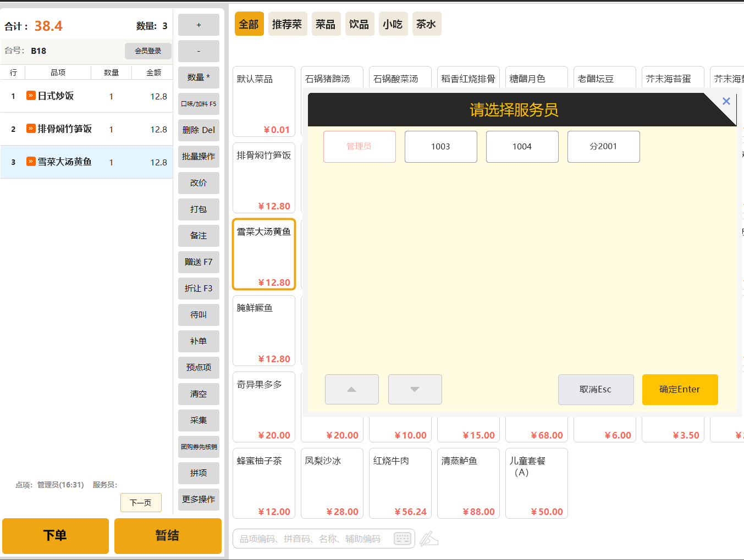Add a 备注 note to item

(x=199, y=236)
